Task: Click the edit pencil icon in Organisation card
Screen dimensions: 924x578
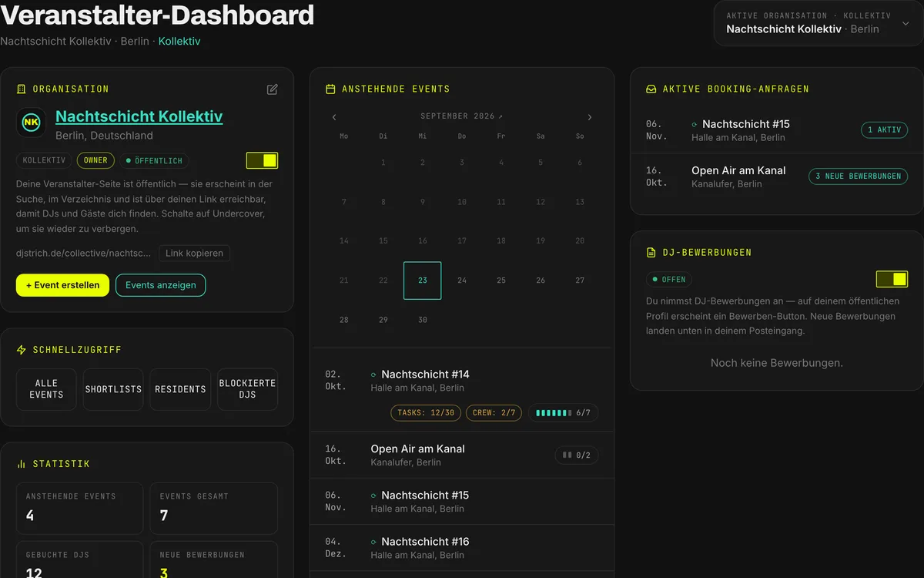Action: (272, 89)
